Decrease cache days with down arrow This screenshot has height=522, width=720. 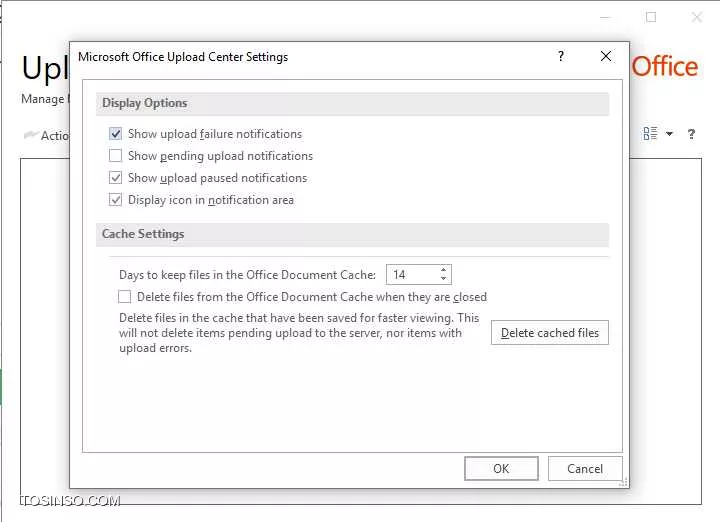(443, 279)
